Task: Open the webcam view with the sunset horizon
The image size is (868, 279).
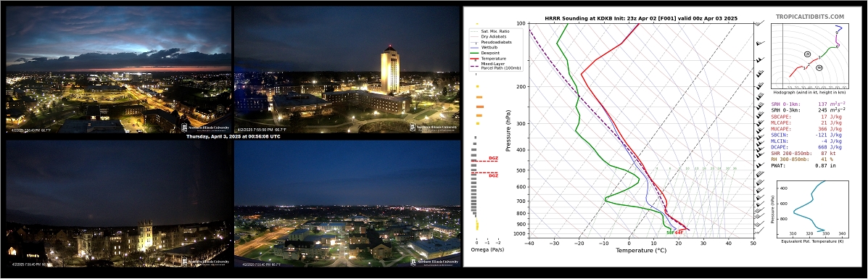Action: point(118,69)
